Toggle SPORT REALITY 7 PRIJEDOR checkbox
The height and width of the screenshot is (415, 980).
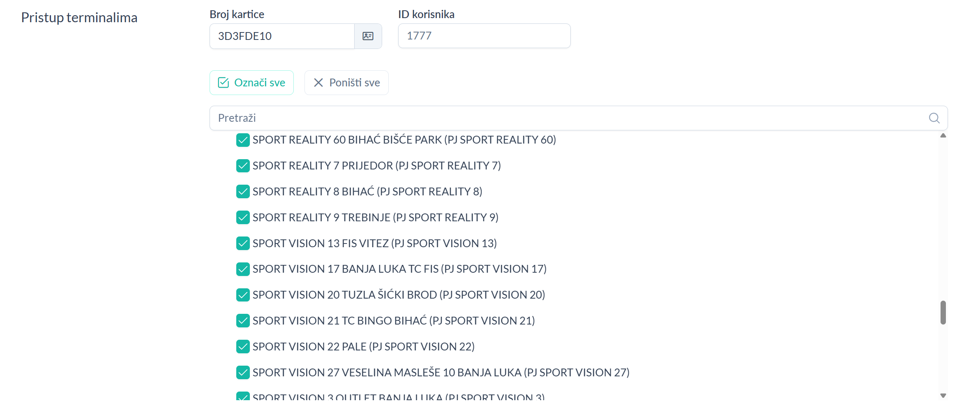(243, 166)
